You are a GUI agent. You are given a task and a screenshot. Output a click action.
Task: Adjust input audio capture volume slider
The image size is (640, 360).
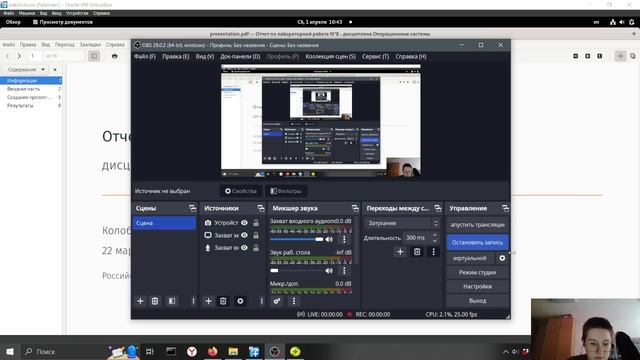297,239
